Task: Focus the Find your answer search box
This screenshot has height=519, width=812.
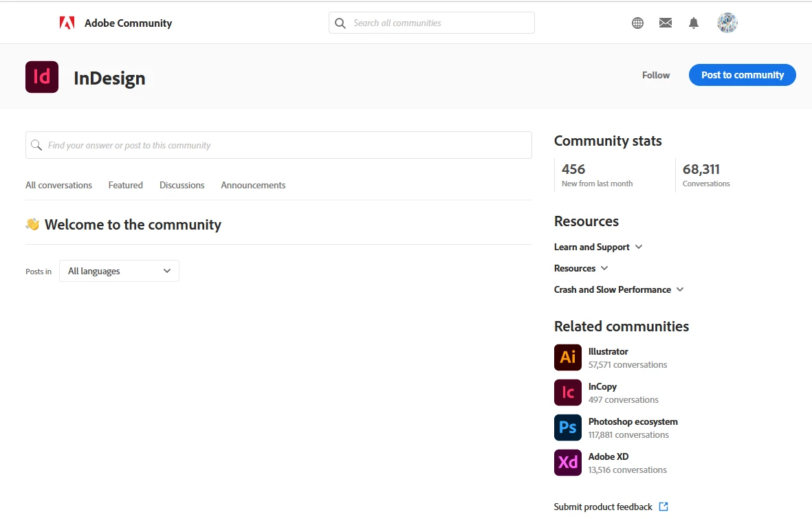Action: [x=278, y=145]
